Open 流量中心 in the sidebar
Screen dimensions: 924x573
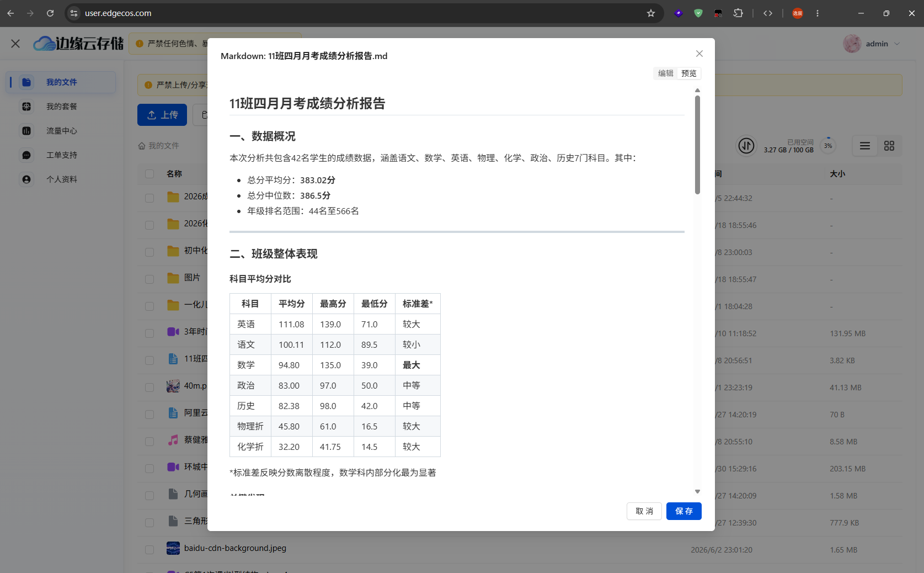(x=62, y=131)
